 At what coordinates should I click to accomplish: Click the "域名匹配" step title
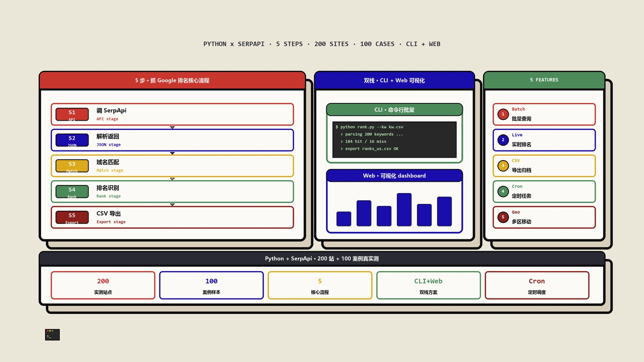point(108,162)
